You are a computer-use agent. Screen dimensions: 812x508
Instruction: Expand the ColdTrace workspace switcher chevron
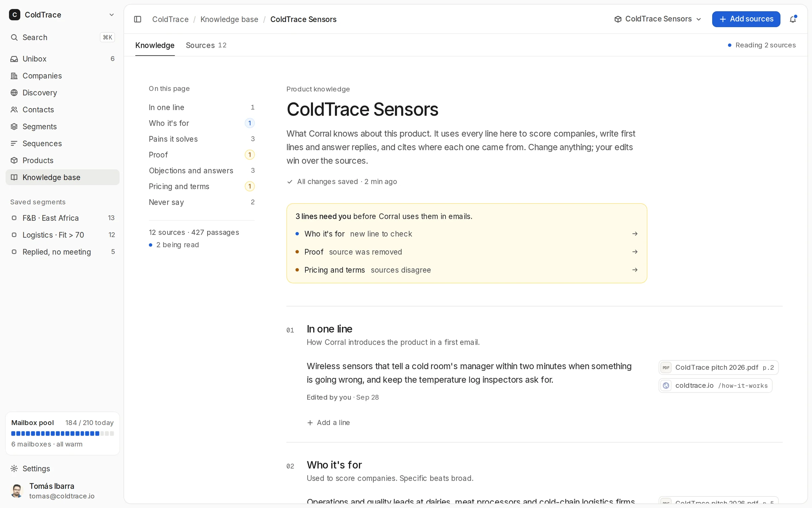tap(111, 15)
